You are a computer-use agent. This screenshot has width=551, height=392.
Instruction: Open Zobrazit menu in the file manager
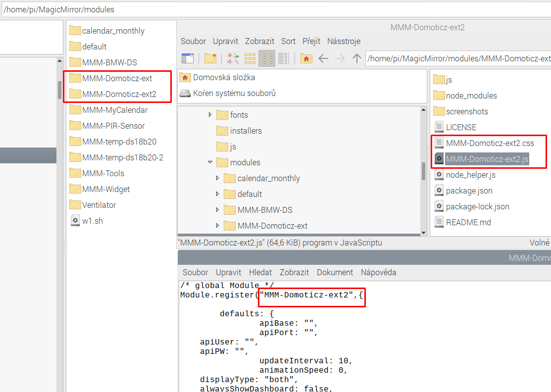click(260, 42)
